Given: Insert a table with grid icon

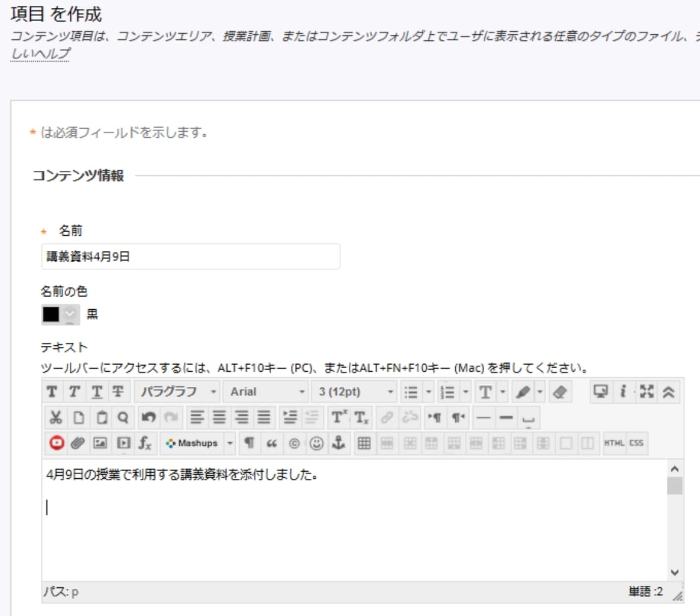Looking at the screenshot, I should pyautogui.click(x=364, y=443).
